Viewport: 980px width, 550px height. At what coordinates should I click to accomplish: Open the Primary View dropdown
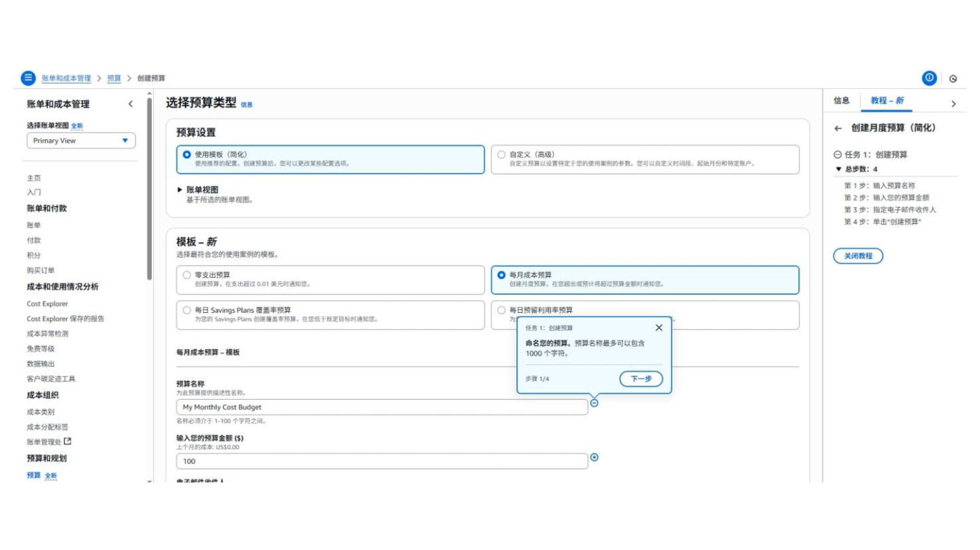pyautogui.click(x=81, y=140)
